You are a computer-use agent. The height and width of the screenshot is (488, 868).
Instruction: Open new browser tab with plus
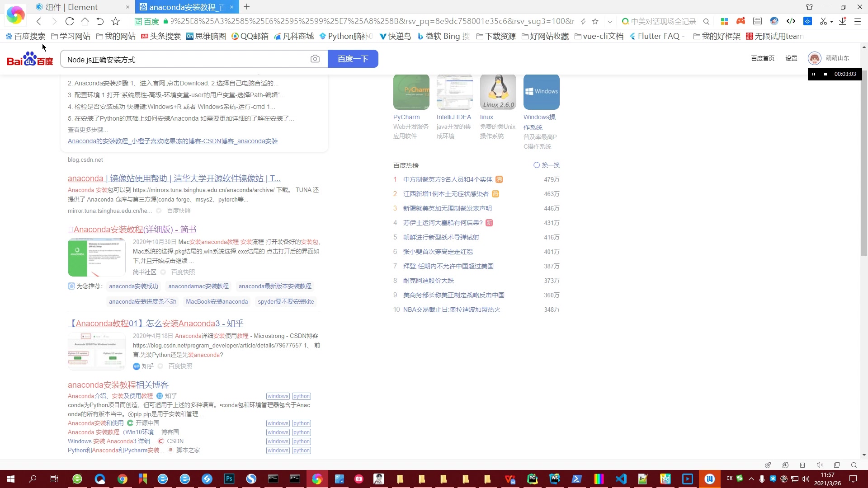(246, 7)
